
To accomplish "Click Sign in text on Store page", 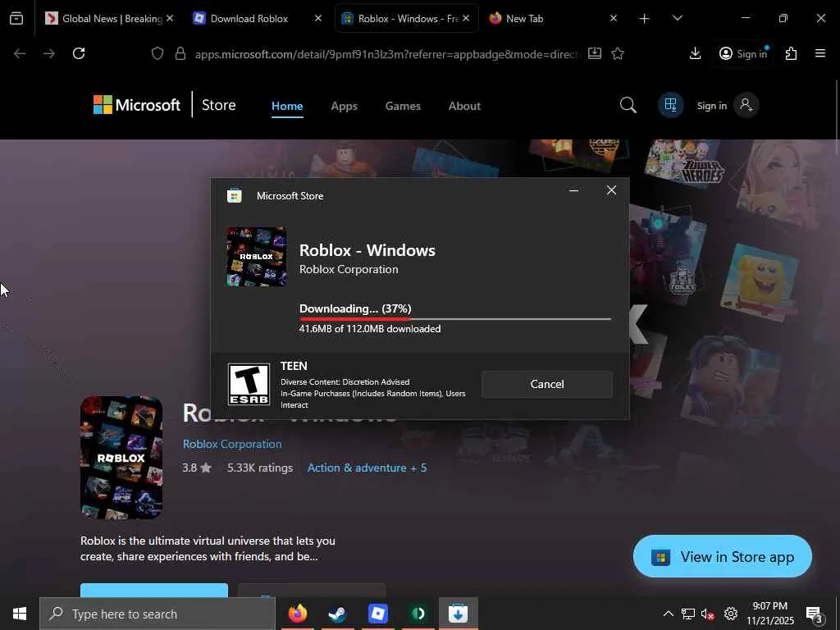I will click(711, 106).
